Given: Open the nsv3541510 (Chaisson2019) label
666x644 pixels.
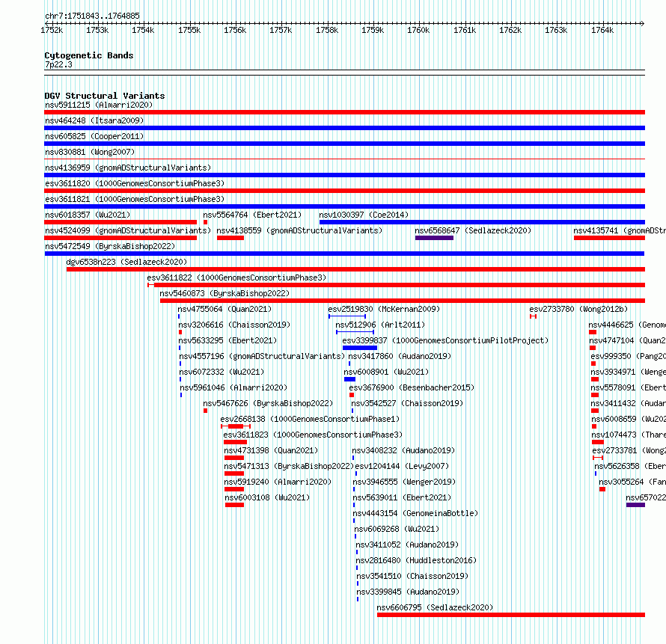Looking at the screenshot, I should 412,576.
